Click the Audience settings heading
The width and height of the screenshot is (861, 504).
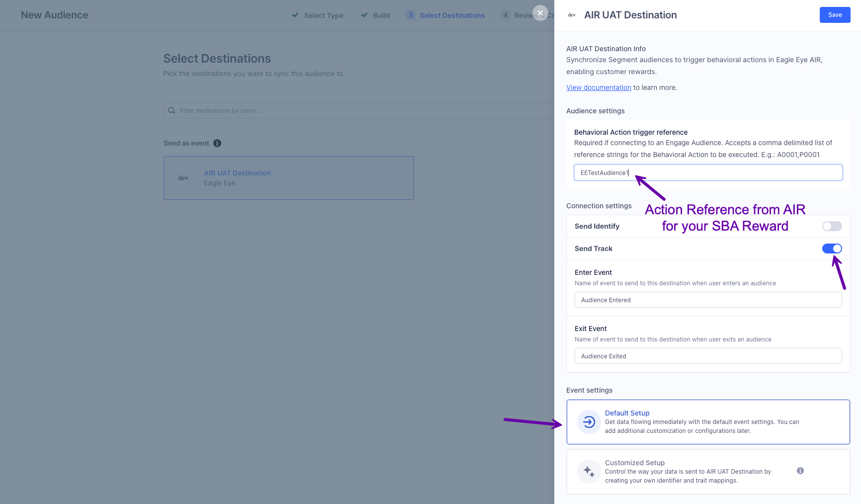[595, 111]
